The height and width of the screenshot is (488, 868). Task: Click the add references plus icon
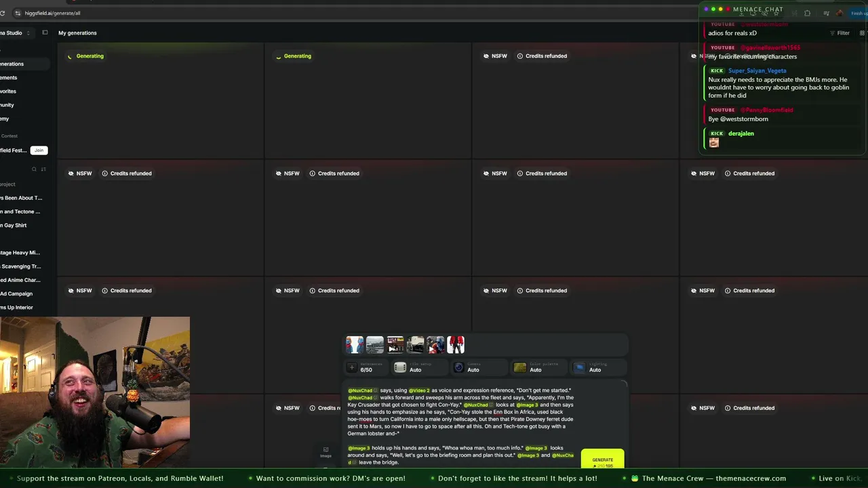(352, 367)
